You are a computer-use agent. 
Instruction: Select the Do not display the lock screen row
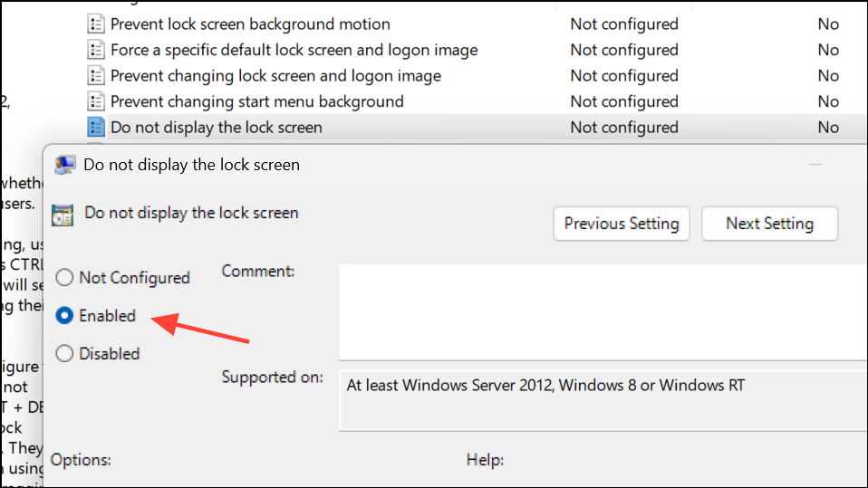(x=475, y=128)
